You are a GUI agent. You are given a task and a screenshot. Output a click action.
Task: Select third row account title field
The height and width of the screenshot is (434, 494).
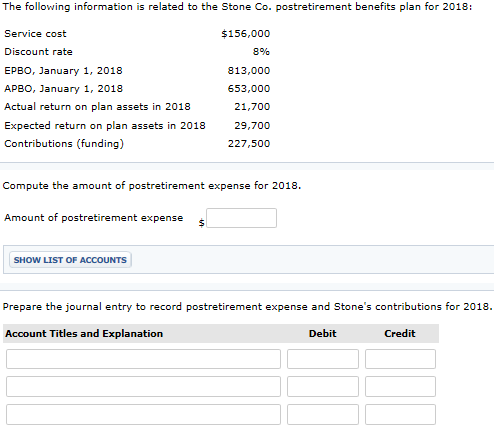[143, 415]
